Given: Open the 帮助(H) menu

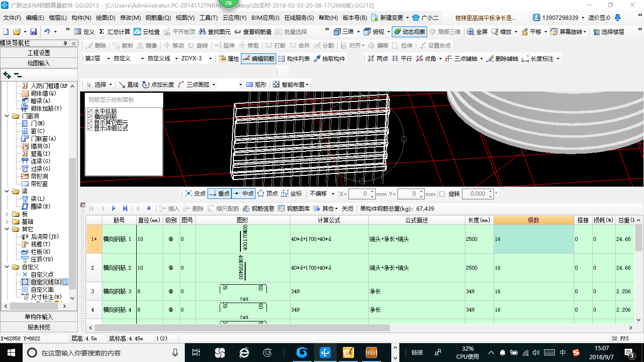Looking at the screenshot, I should coord(328,18).
